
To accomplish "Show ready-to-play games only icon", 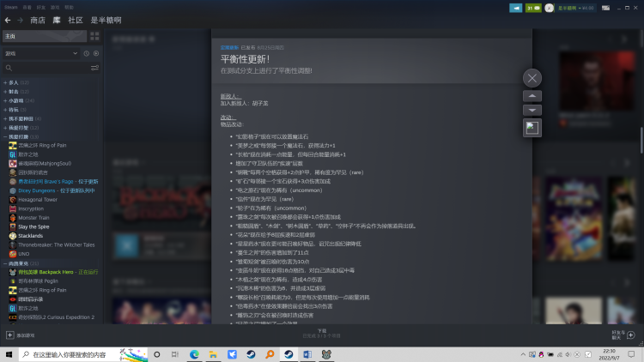I will tap(96, 53).
